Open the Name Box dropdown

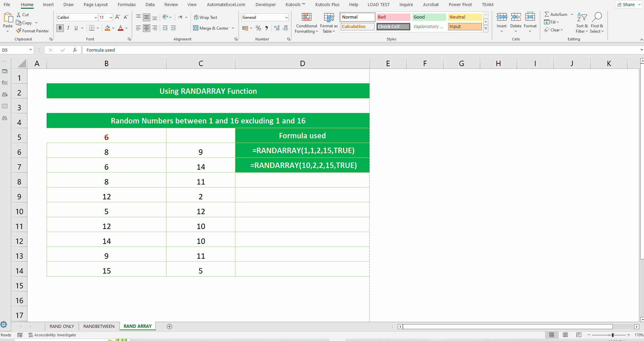click(x=30, y=50)
